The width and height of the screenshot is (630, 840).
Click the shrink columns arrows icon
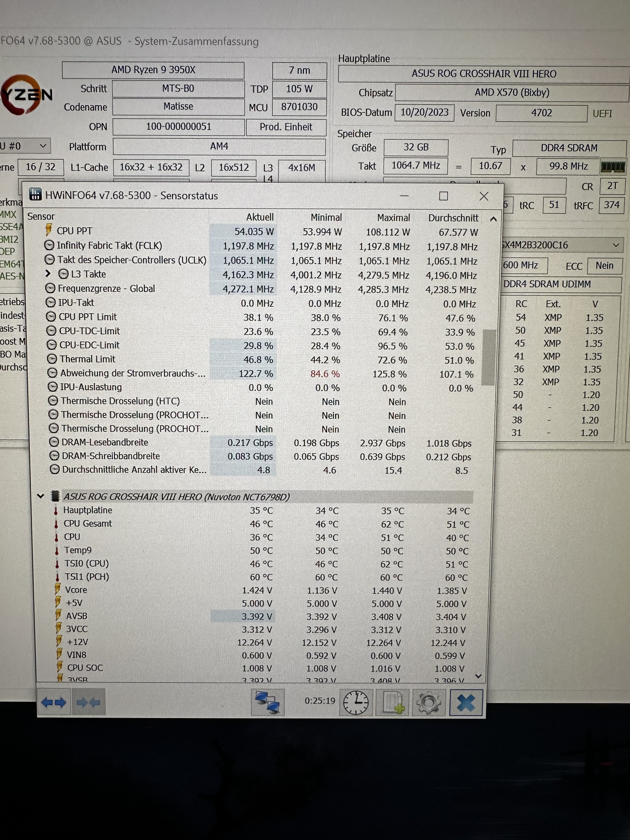point(89,702)
